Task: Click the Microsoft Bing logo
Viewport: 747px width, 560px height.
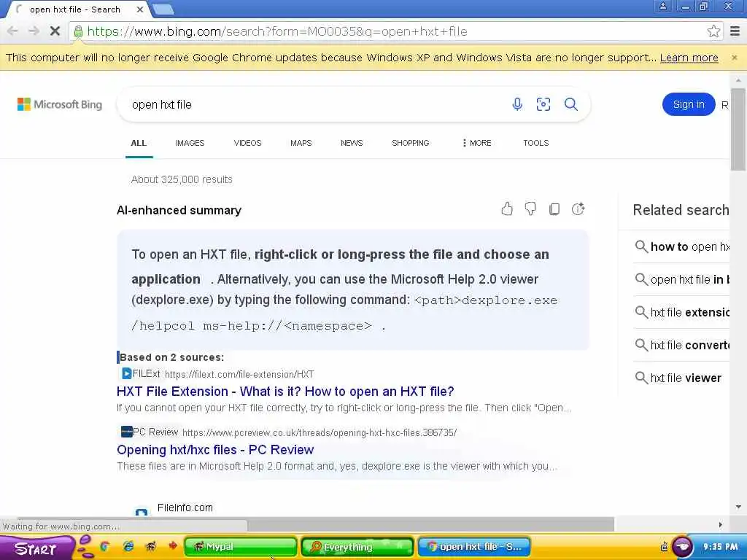Action: pos(60,104)
